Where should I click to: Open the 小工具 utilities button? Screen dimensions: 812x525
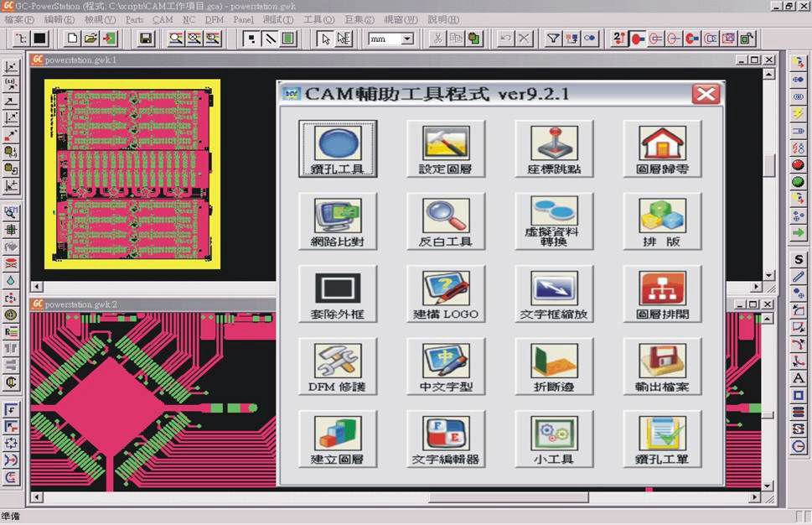coord(554,439)
